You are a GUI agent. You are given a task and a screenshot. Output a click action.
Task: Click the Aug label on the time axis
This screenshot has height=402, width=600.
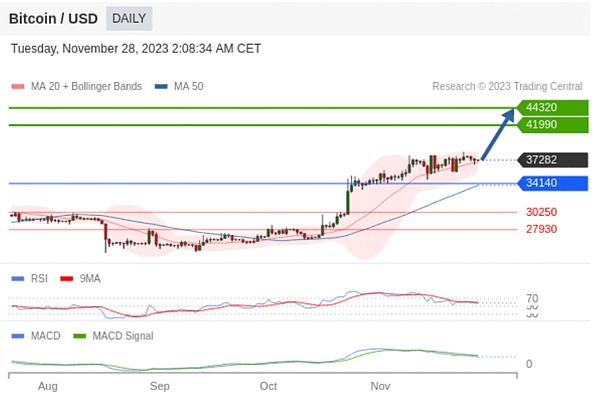pyautogui.click(x=47, y=385)
